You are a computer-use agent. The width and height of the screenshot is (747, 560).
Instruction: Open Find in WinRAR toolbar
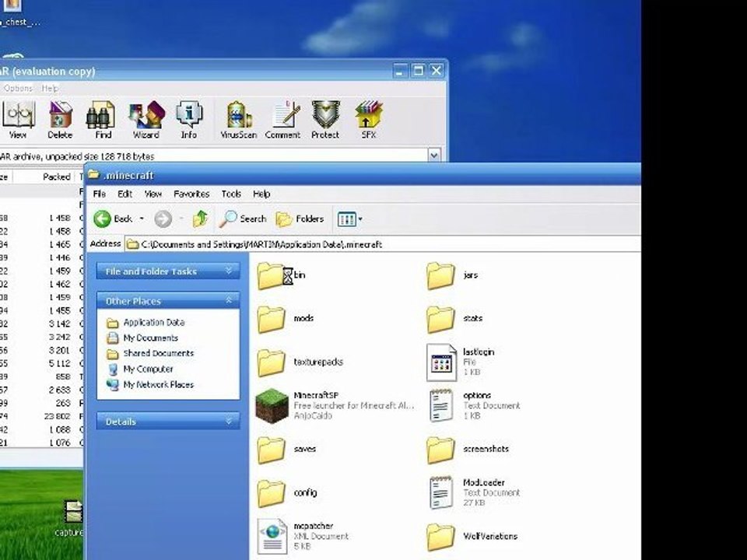[x=103, y=120]
